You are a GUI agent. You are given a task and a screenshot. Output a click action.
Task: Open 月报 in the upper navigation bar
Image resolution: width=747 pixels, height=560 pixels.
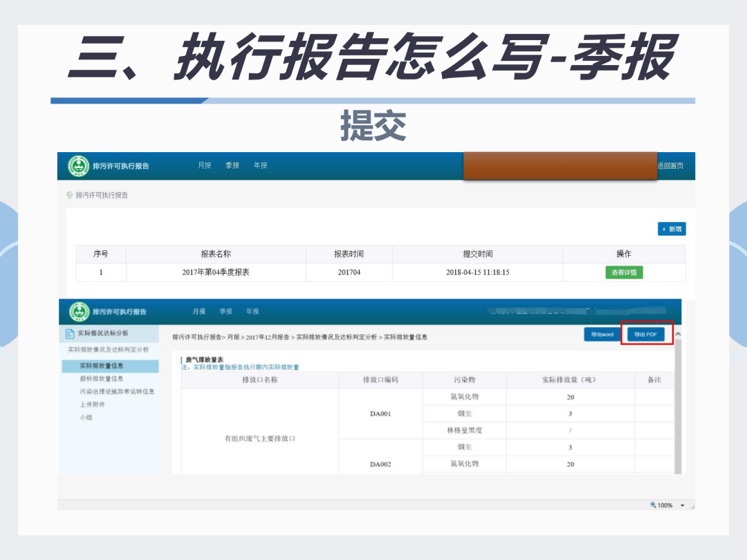click(x=204, y=165)
